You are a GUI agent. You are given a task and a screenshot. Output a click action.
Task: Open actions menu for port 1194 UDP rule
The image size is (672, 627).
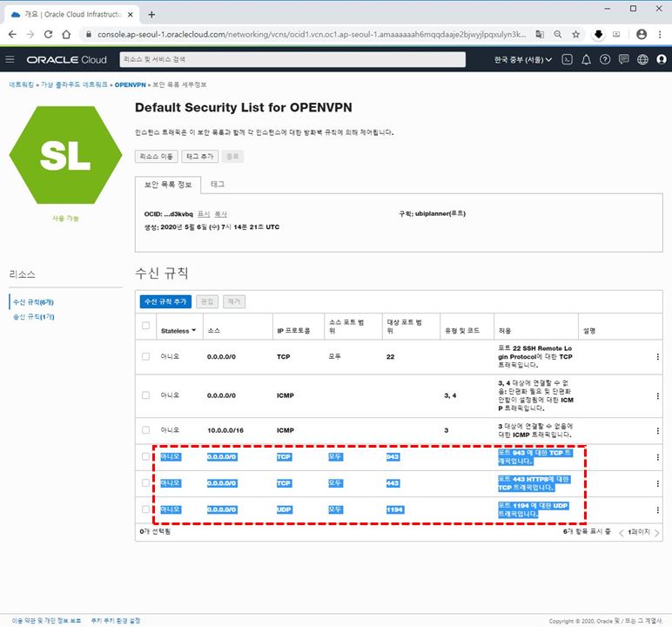657,510
